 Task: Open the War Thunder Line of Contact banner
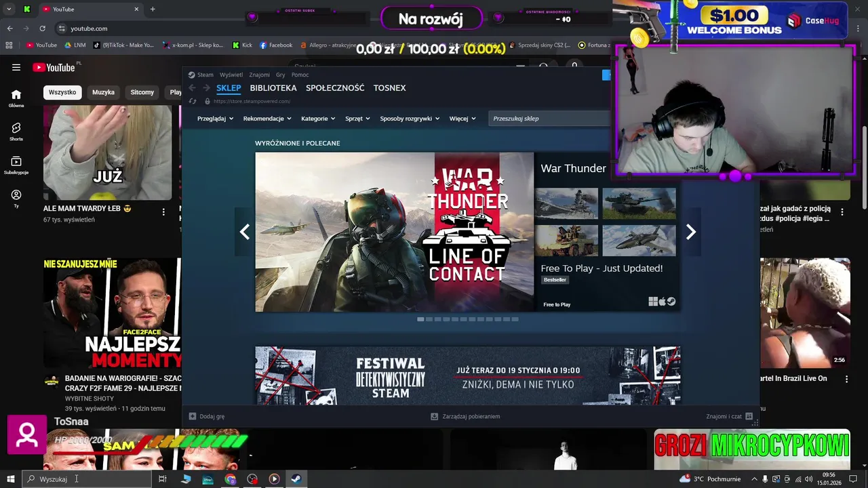pos(395,232)
